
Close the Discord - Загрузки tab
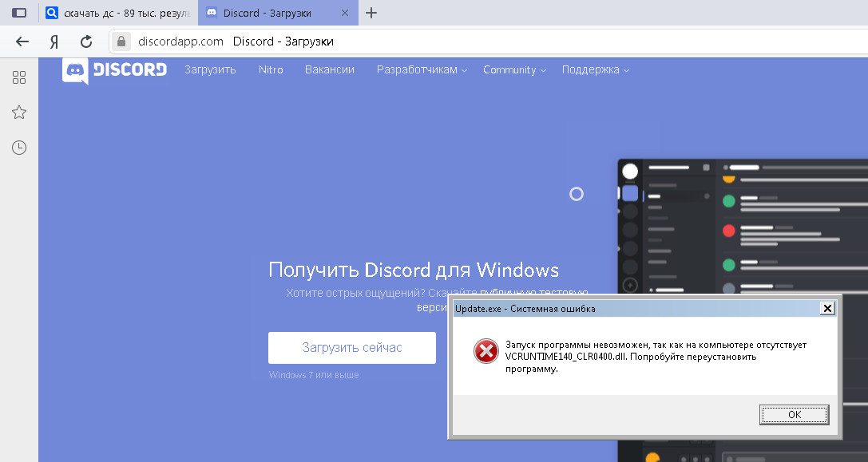coord(345,13)
